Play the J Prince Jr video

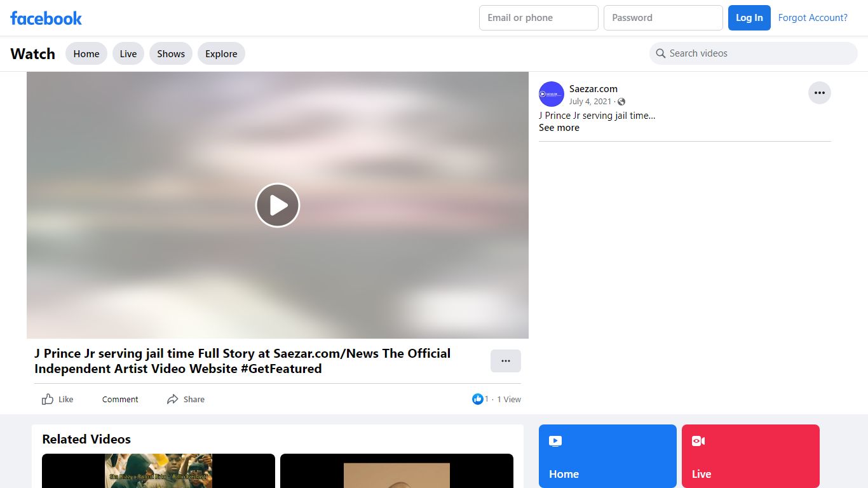click(x=278, y=205)
